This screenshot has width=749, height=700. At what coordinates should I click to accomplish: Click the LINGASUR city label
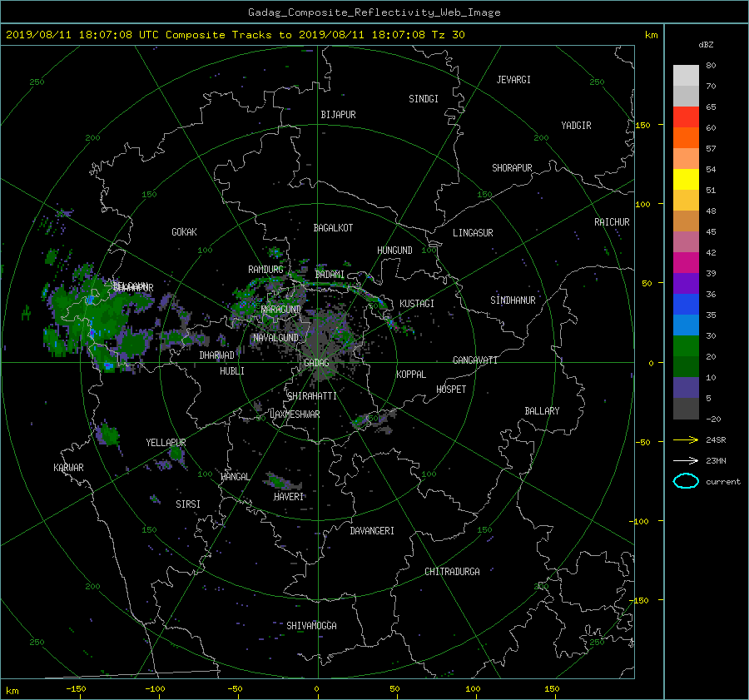click(473, 233)
